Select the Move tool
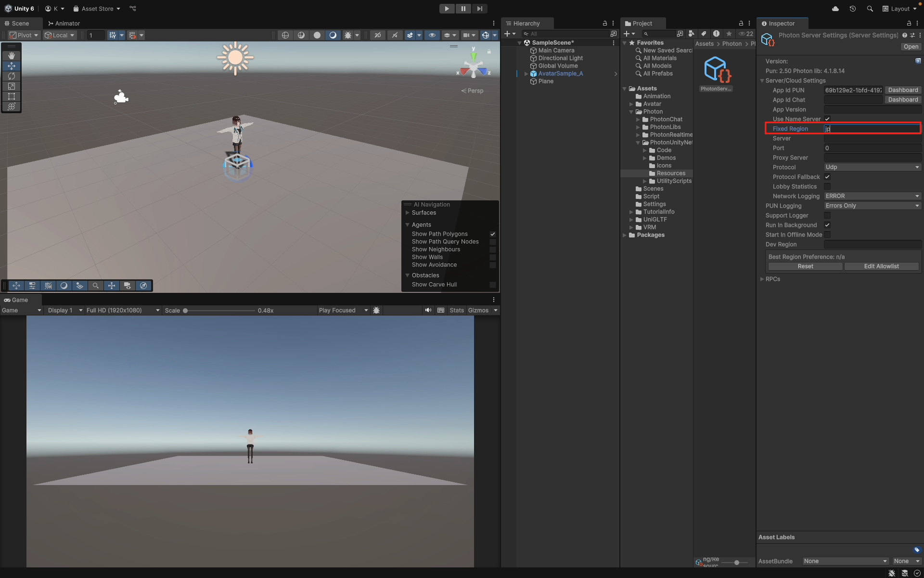Image resolution: width=924 pixels, height=578 pixels. point(12,66)
